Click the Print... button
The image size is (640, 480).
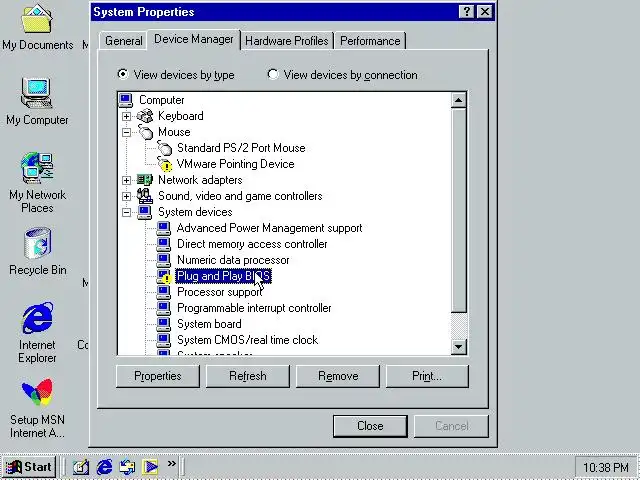tap(427, 376)
